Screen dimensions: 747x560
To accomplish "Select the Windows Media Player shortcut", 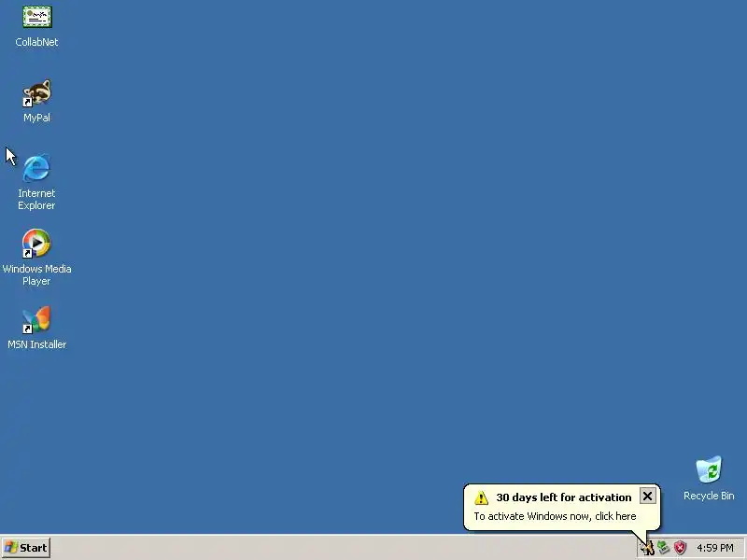I will click(x=36, y=244).
